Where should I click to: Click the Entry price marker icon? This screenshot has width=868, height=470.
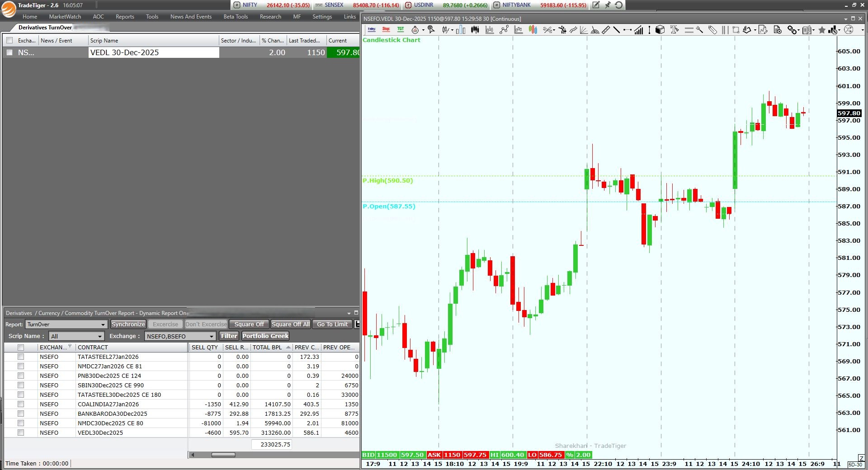click(372, 30)
